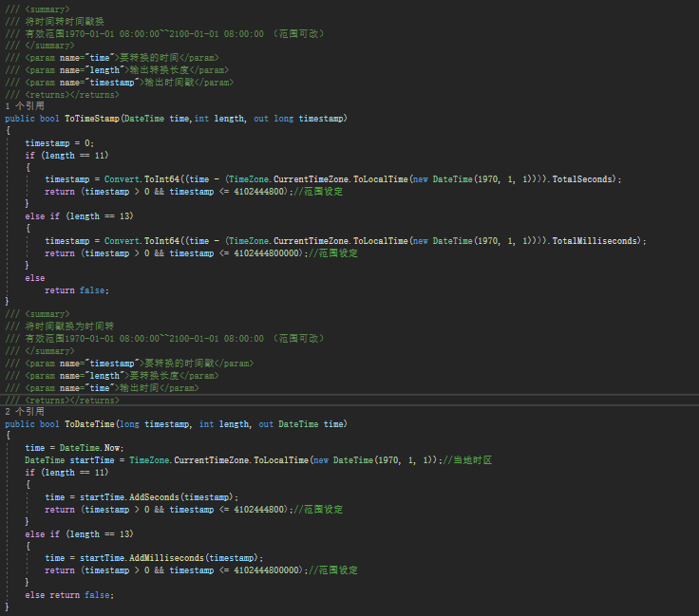The width and height of the screenshot is (699, 616).
Task: Click "else if (length == 13)" inside ToDateTime
Action: point(80,534)
